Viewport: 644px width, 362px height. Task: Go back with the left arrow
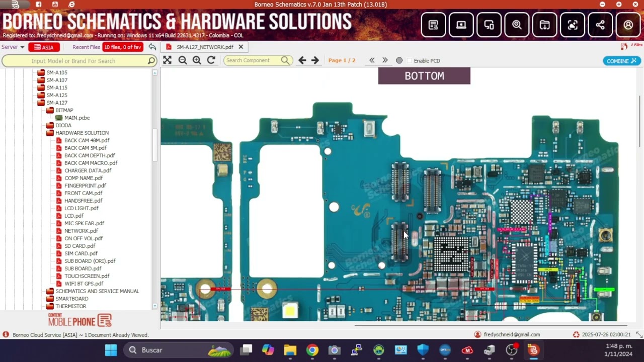[302, 60]
